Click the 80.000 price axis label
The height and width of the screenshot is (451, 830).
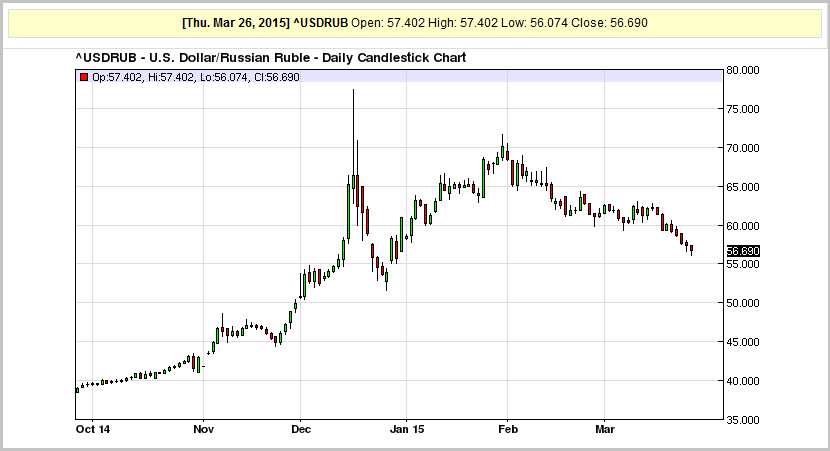tap(742, 70)
